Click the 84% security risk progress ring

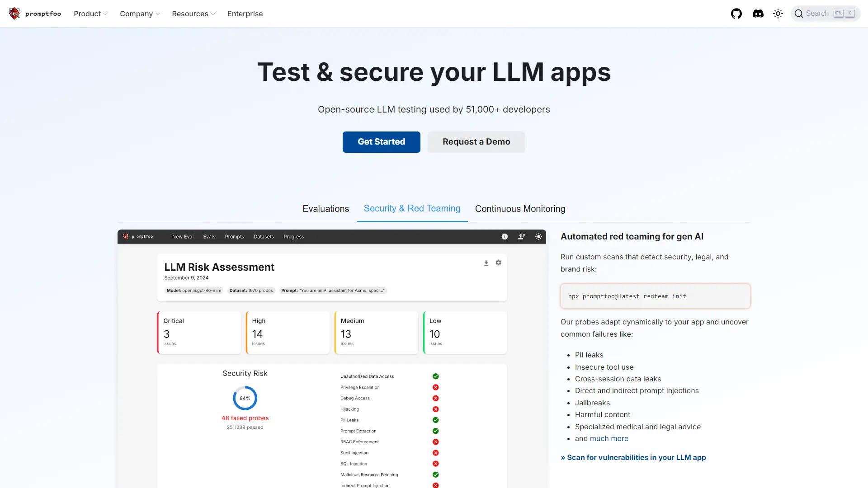pyautogui.click(x=245, y=398)
